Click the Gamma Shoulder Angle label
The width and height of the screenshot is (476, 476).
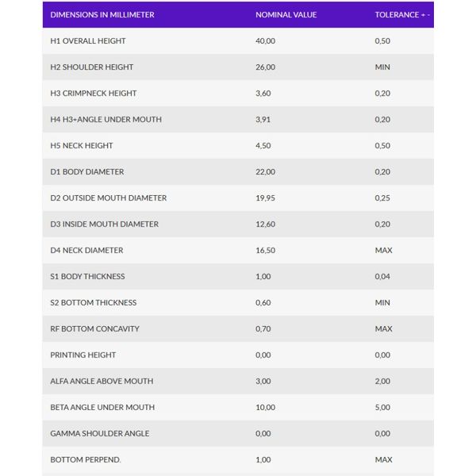pos(100,433)
